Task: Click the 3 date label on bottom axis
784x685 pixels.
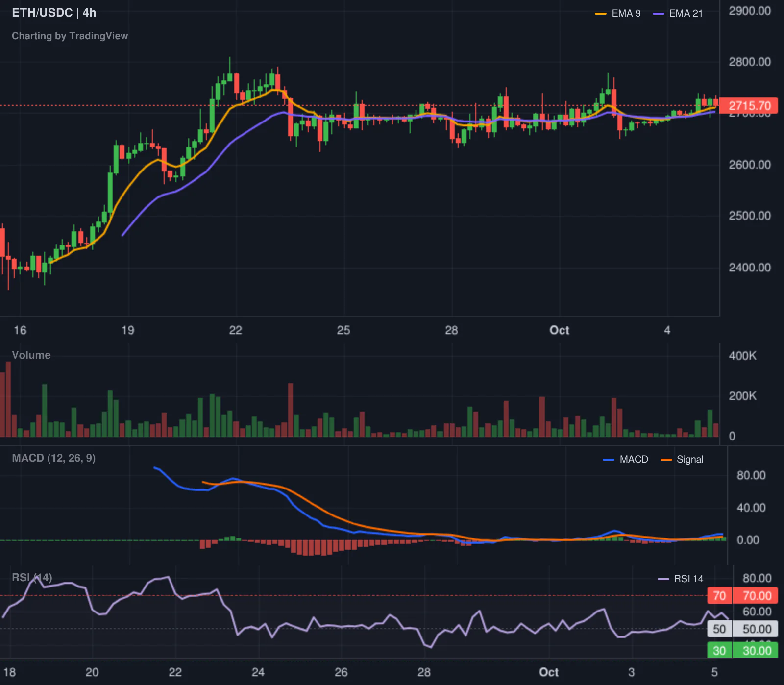Action: pos(632,672)
